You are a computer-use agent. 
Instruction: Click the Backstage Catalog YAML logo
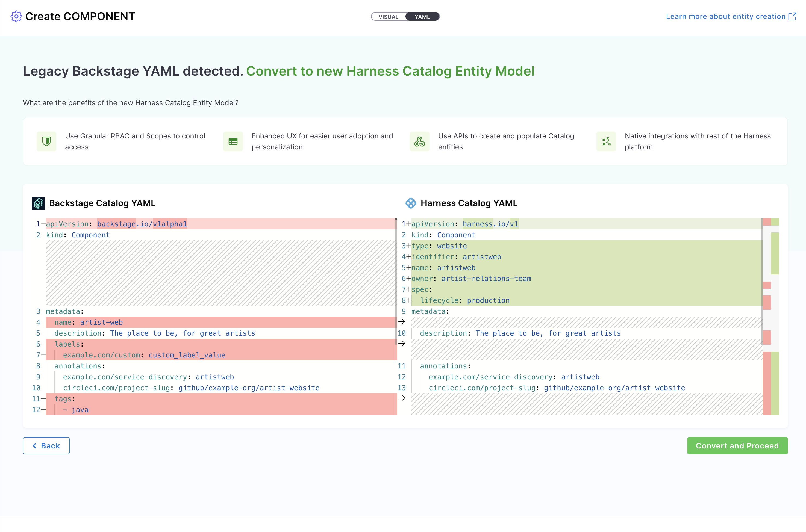point(38,203)
